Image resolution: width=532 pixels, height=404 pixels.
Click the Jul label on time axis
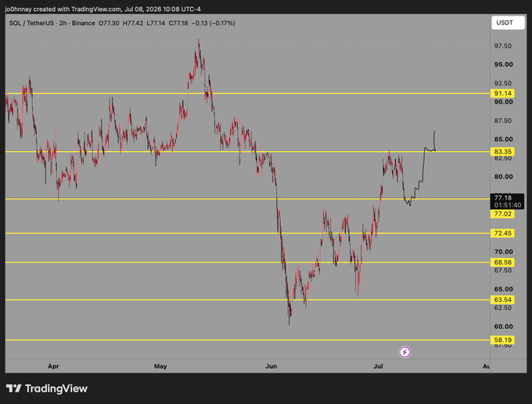point(378,366)
